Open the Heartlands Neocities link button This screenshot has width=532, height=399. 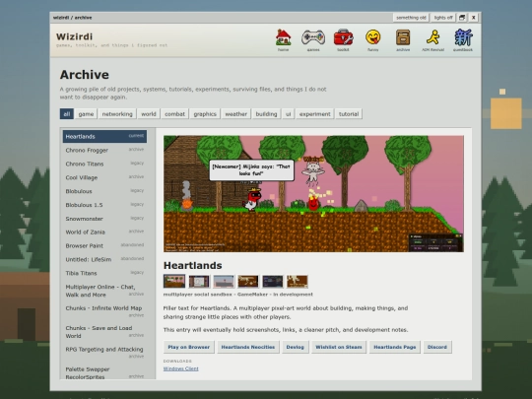(248, 347)
